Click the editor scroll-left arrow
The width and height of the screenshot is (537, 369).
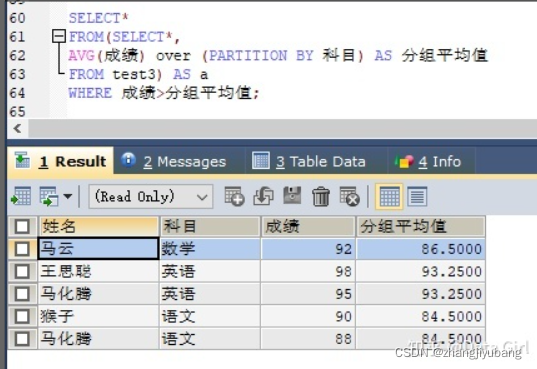tap(17, 128)
